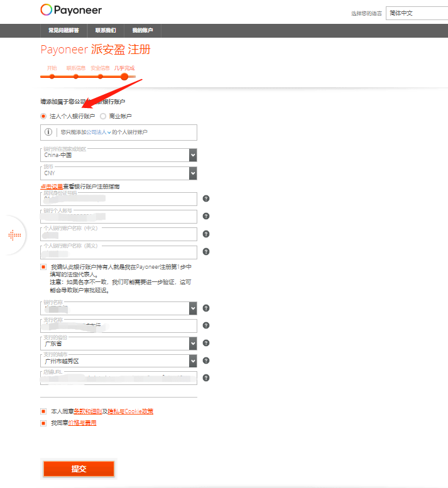Click the info icon in the notice box
This screenshot has height=488, width=448.
[x=48, y=132]
